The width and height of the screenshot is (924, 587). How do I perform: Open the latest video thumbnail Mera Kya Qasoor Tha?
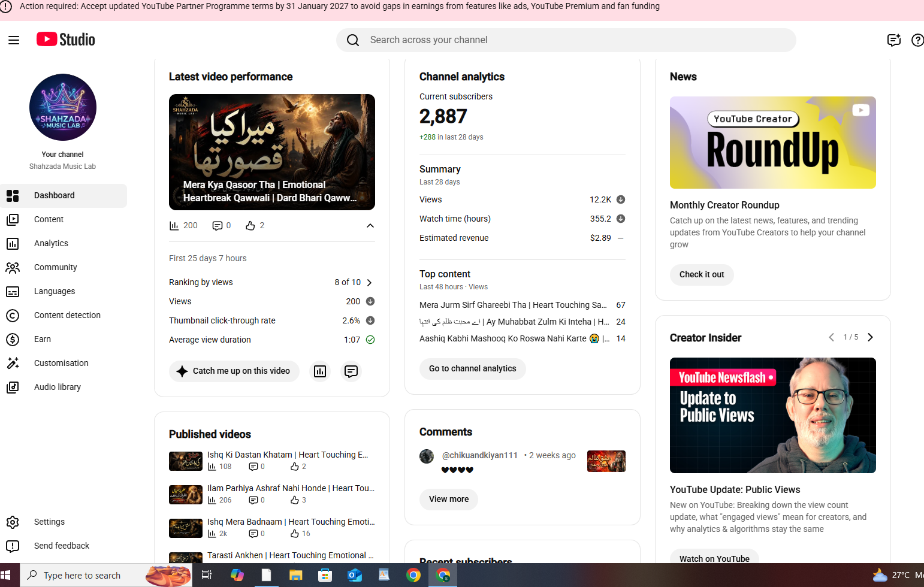(x=272, y=152)
